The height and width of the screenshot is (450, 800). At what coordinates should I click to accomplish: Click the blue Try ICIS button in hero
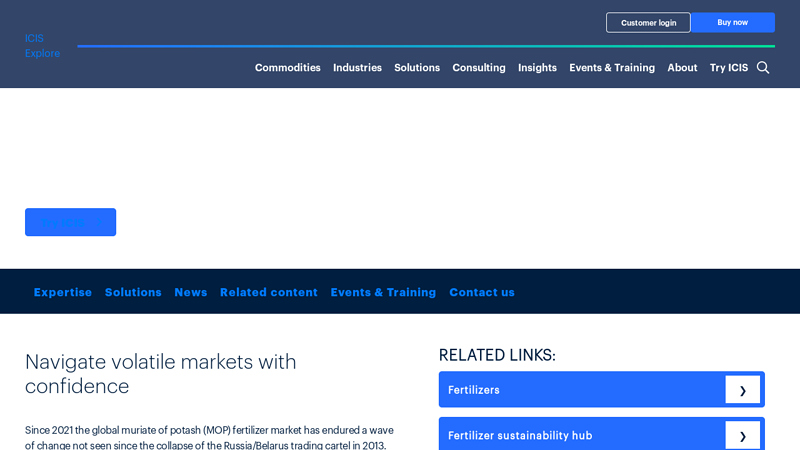coord(70,222)
